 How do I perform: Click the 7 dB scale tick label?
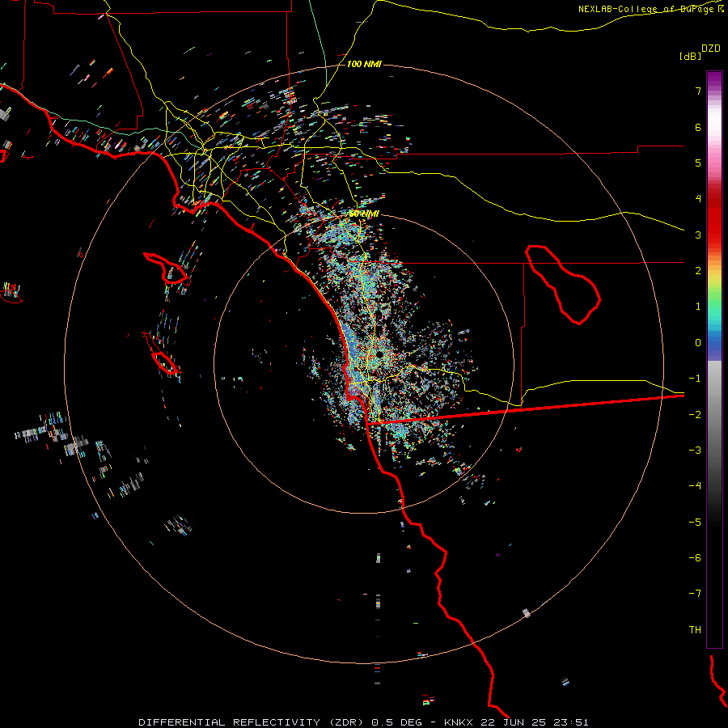tap(698, 91)
